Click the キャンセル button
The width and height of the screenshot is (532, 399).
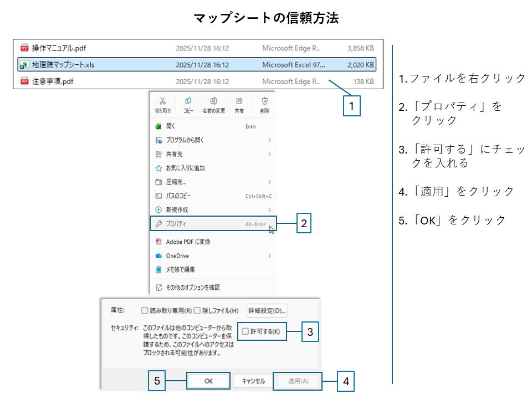coord(253,381)
